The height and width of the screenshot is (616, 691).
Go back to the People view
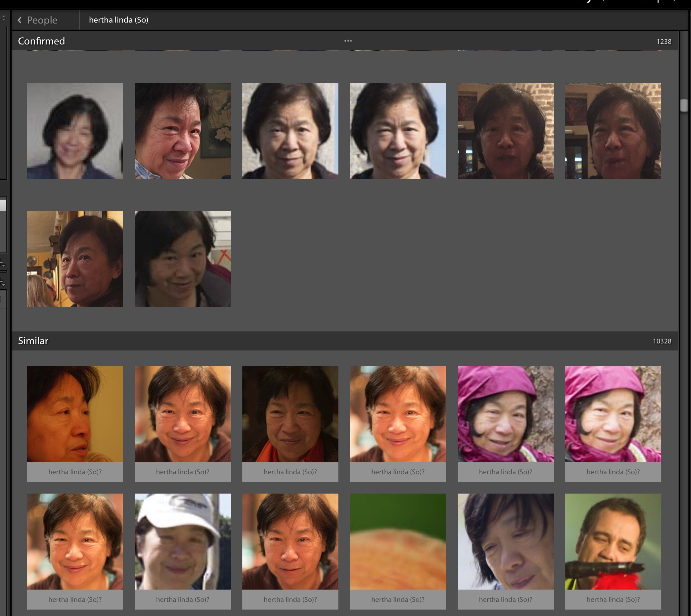pyautogui.click(x=42, y=20)
